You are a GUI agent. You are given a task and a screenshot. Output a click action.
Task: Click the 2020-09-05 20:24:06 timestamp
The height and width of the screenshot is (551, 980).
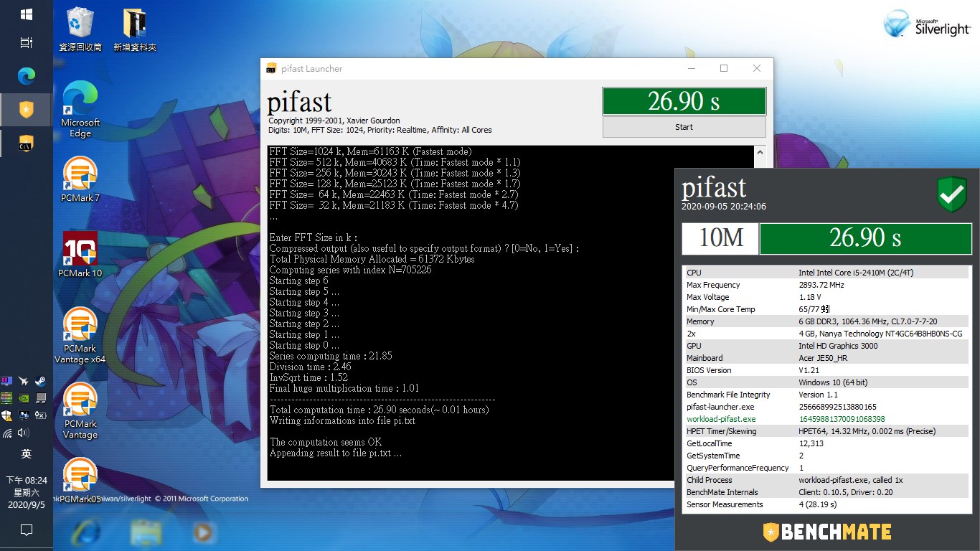[724, 207]
